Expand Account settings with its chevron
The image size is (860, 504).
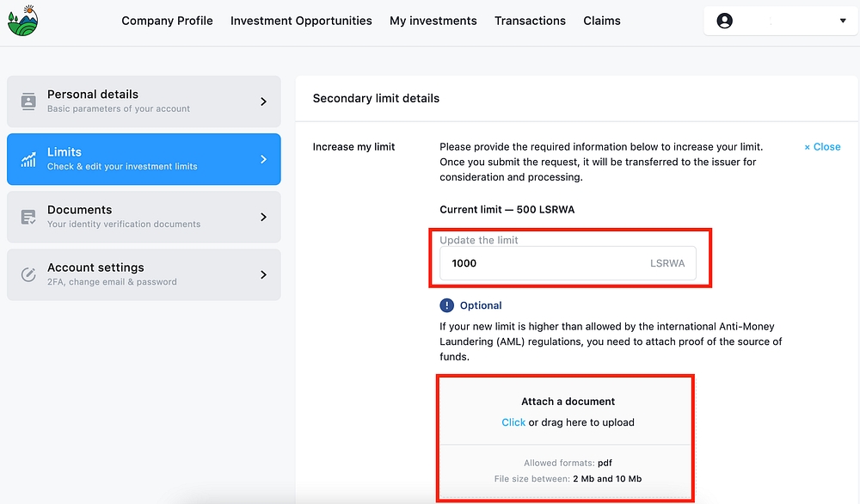coord(263,274)
